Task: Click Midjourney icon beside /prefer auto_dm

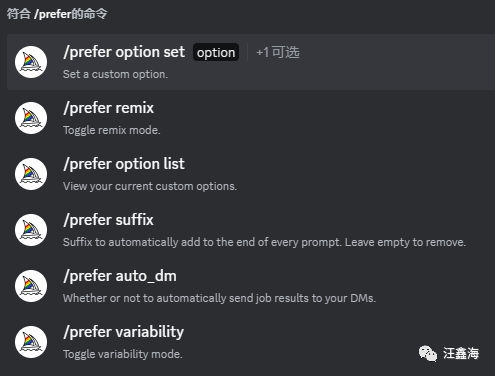Action: click(31, 286)
